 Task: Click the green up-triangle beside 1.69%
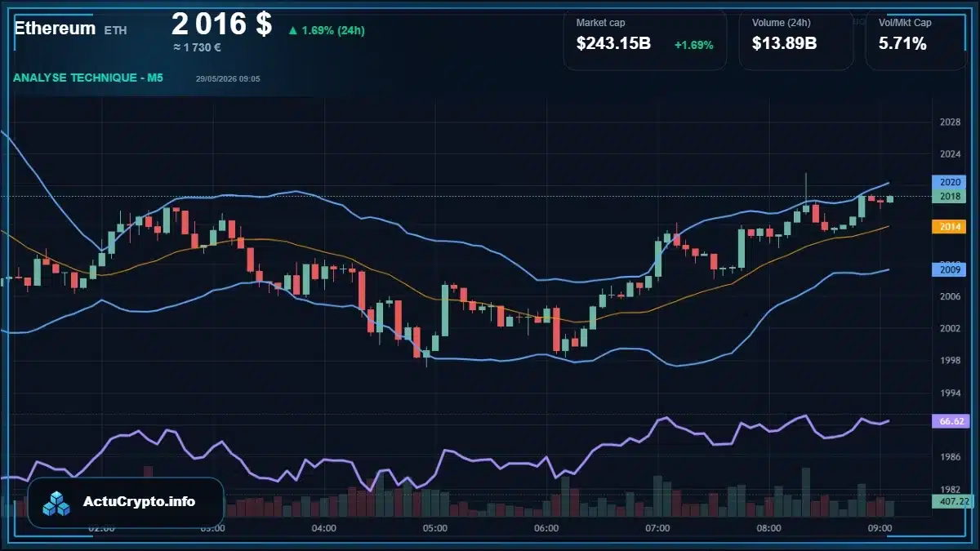292,30
